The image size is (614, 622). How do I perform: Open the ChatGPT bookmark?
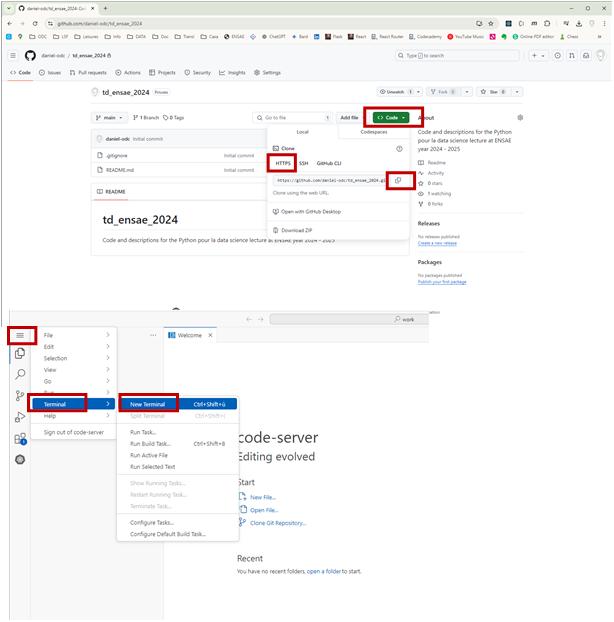tap(273, 36)
